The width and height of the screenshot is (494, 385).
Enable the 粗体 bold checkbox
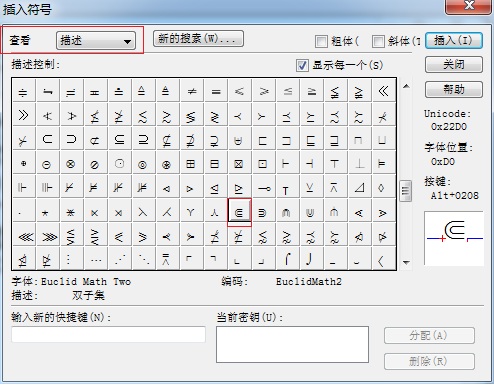pyautogui.click(x=321, y=41)
